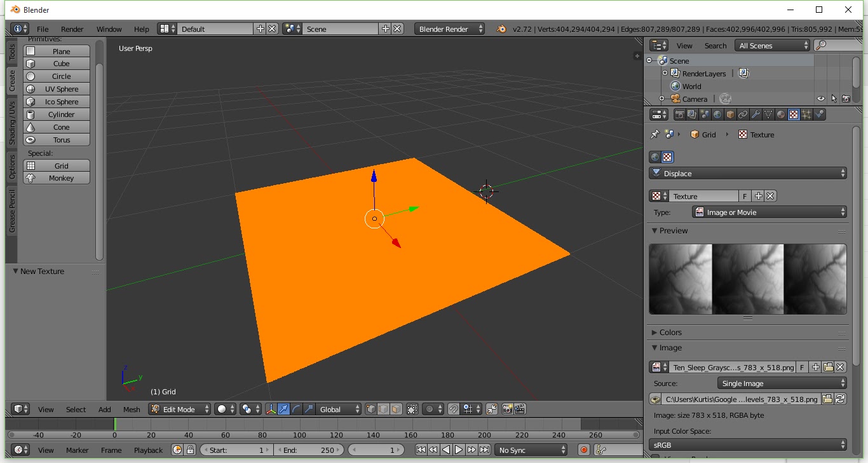Click the Start frame field in timeline
The height and width of the screenshot is (463, 868).
point(235,450)
